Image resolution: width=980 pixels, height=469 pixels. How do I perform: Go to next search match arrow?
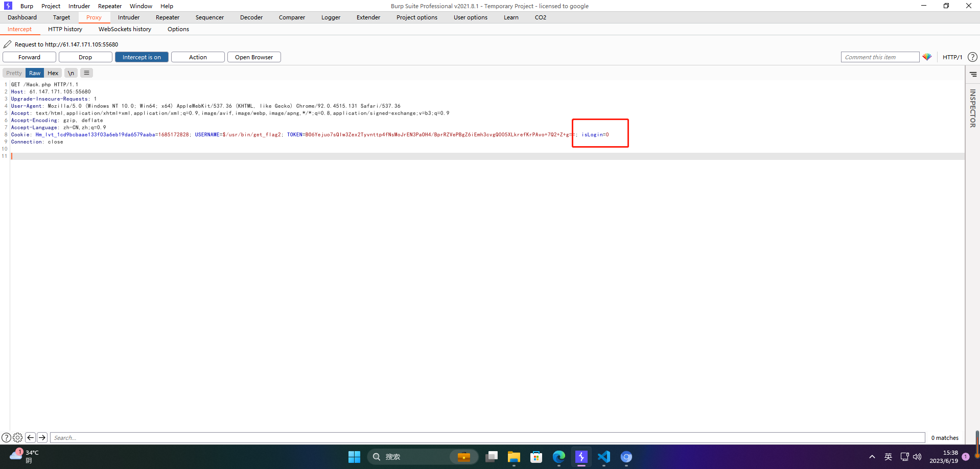pyautogui.click(x=42, y=438)
